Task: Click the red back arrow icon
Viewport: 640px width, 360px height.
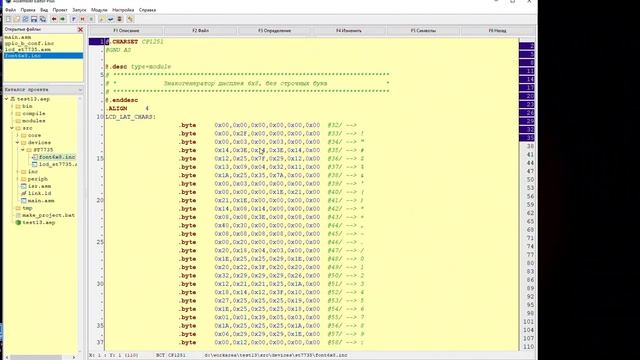Action: (54, 19)
